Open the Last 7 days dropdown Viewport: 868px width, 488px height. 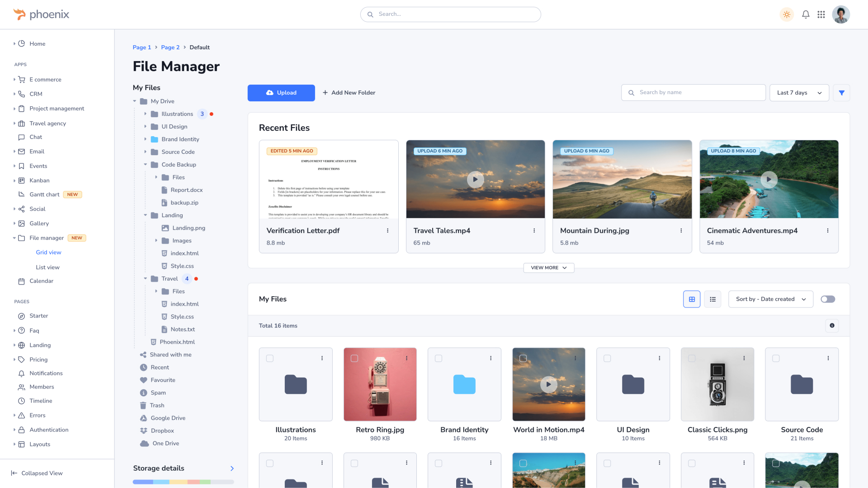click(799, 93)
